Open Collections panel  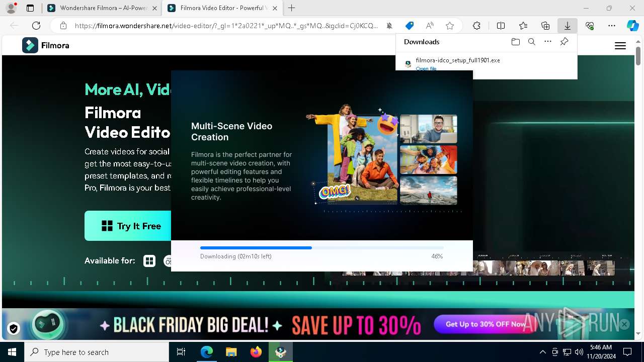pos(545,26)
